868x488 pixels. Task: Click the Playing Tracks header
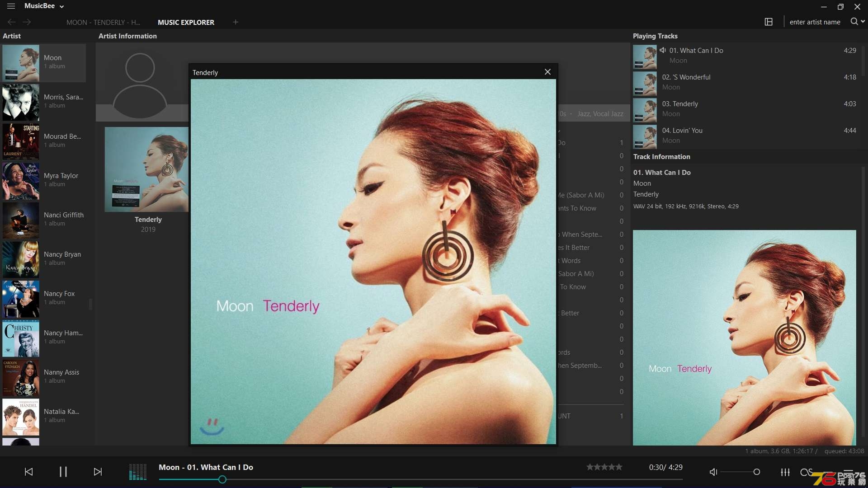pos(655,36)
